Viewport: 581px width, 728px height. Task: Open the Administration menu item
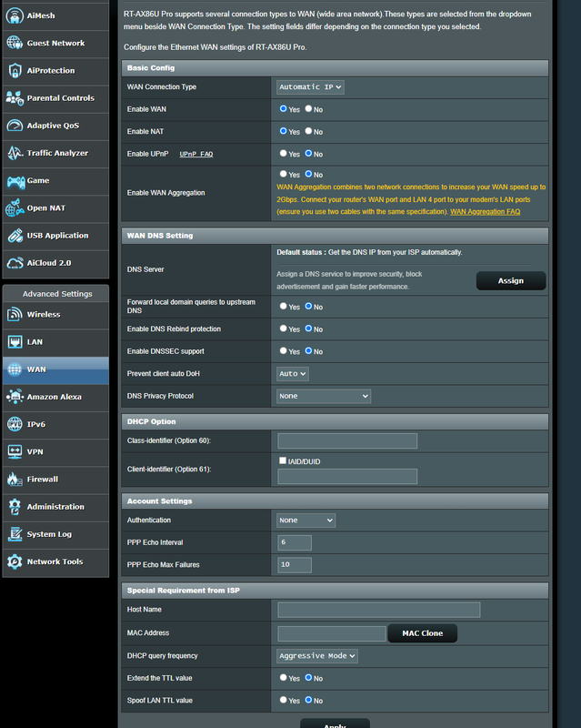pos(55,507)
